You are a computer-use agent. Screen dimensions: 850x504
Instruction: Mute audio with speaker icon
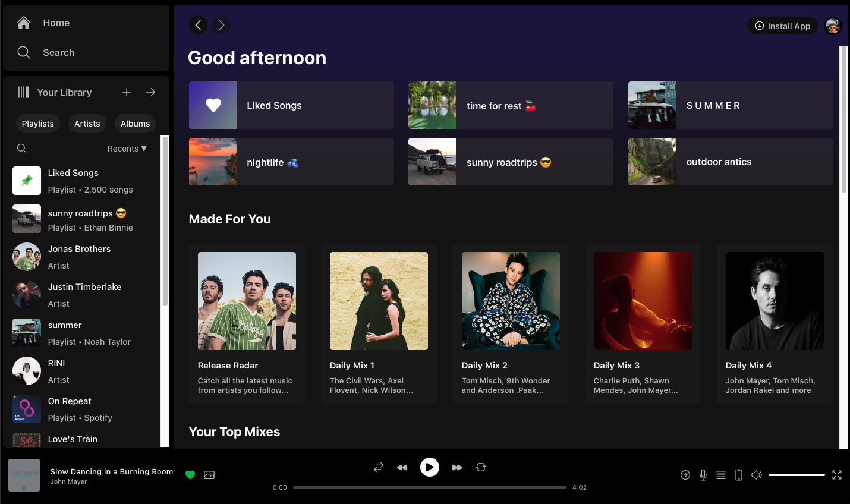click(757, 475)
